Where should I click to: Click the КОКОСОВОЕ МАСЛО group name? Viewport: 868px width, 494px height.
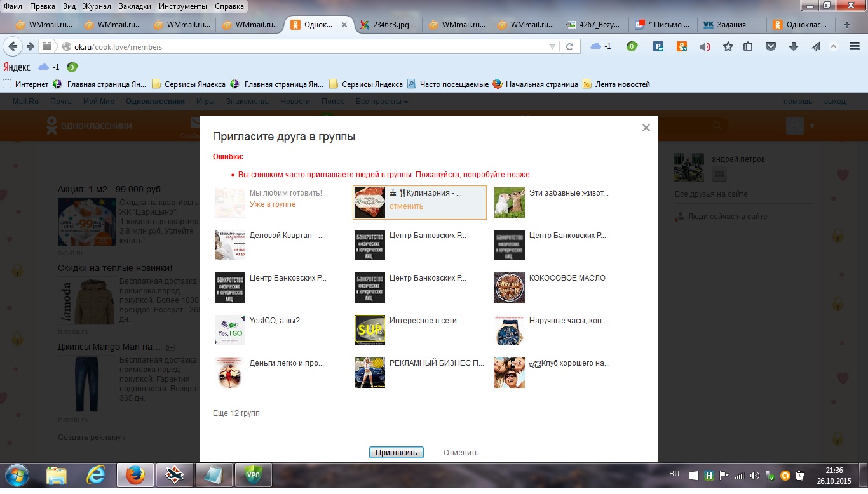[x=567, y=278]
